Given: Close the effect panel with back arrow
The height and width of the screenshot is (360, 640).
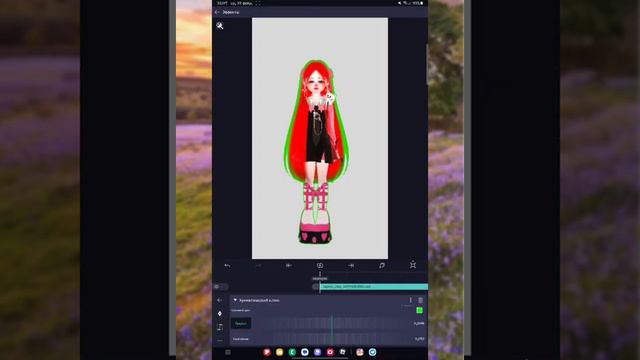Looking at the screenshot, I should (x=220, y=300).
